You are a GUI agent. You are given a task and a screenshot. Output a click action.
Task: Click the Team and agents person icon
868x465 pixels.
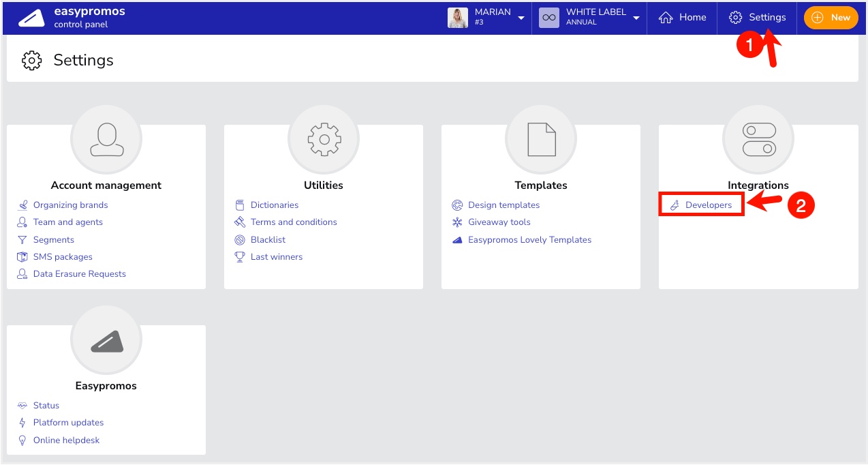tap(22, 222)
